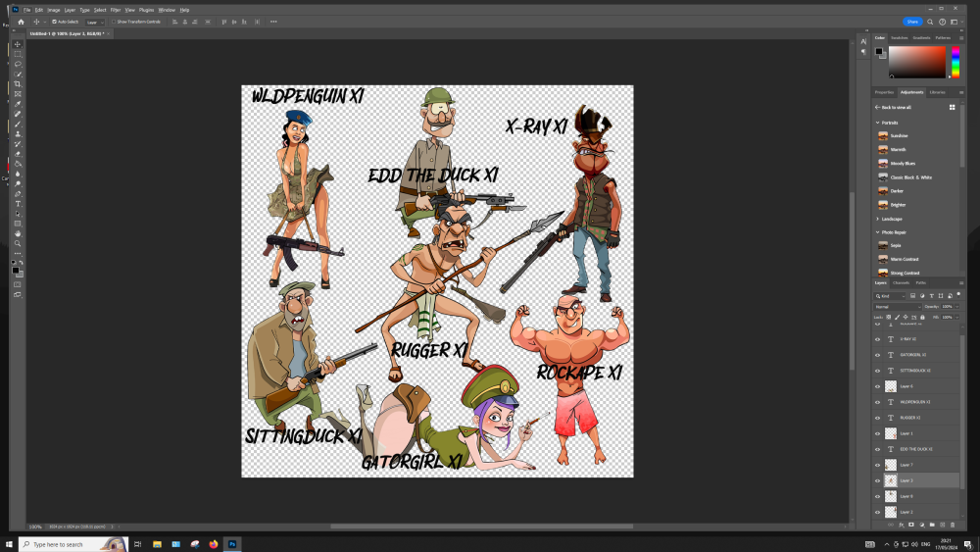Select the Zoom tool
The width and height of the screenshot is (980, 552).
(x=18, y=243)
